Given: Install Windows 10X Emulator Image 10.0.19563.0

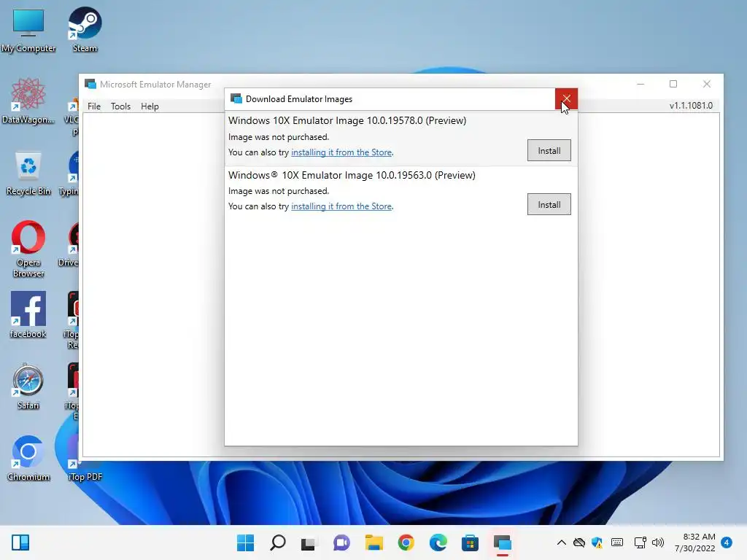Looking at the screenshot, I should pos(549,204).
